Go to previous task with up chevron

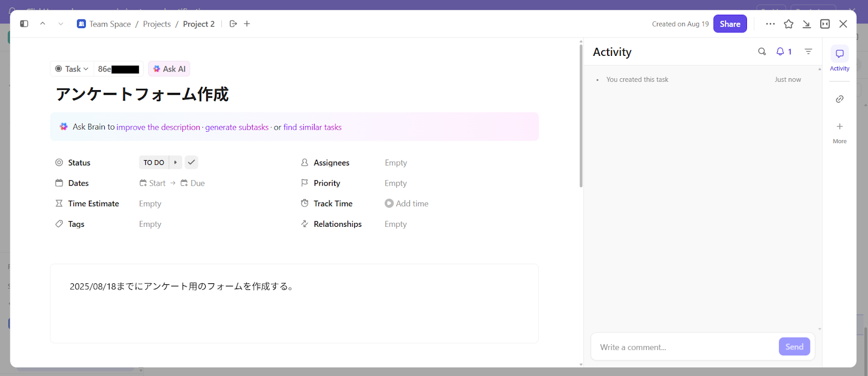[42, 24]
